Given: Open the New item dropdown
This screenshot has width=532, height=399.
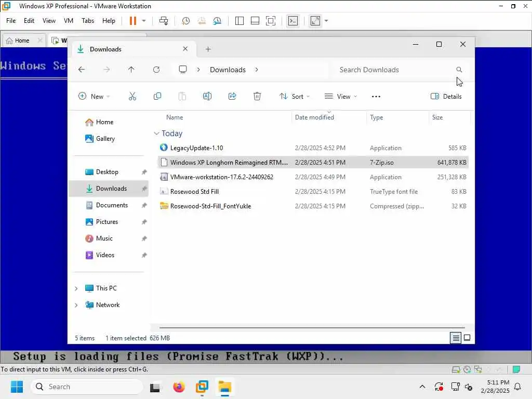Looking at the screenshot, I should pos(94,96).
